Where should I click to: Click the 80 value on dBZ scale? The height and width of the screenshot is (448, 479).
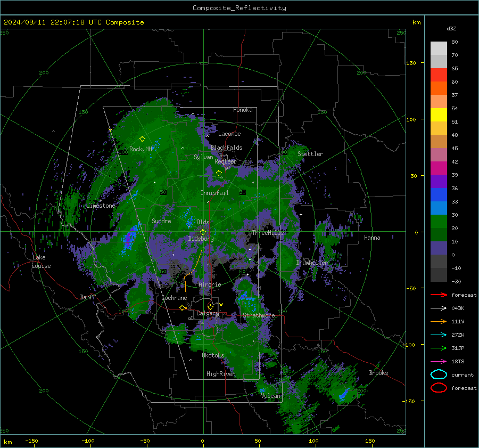coord(455,42)
